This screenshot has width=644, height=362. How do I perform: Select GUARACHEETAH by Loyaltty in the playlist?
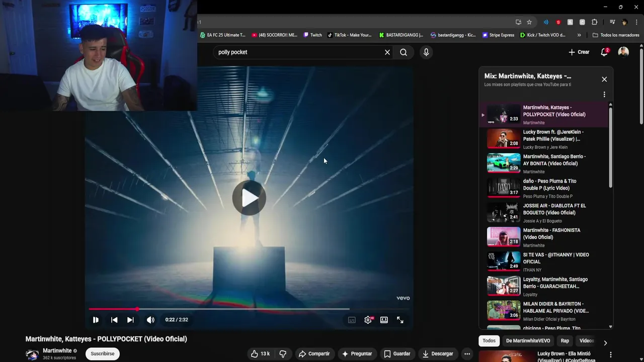point(543,287)
